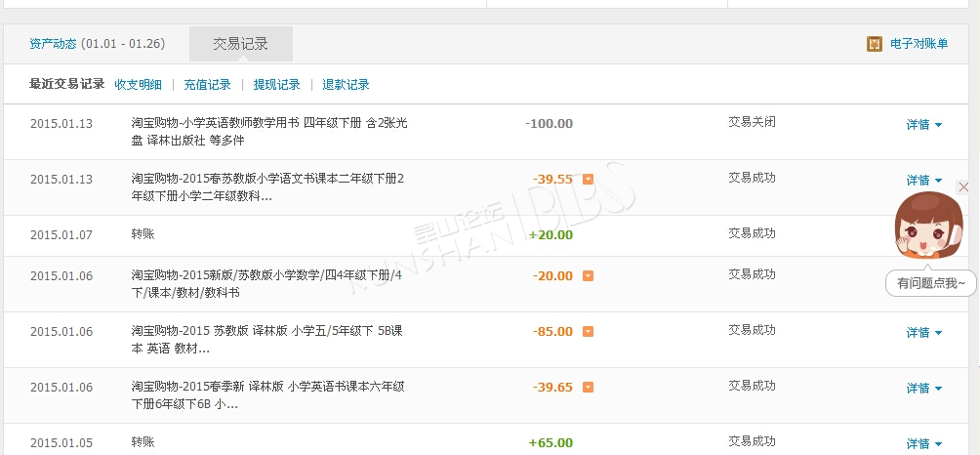The image size is (980, 455).
Task: Expand 详情 for the +65.00 transfer
Action: pos(923,444)
